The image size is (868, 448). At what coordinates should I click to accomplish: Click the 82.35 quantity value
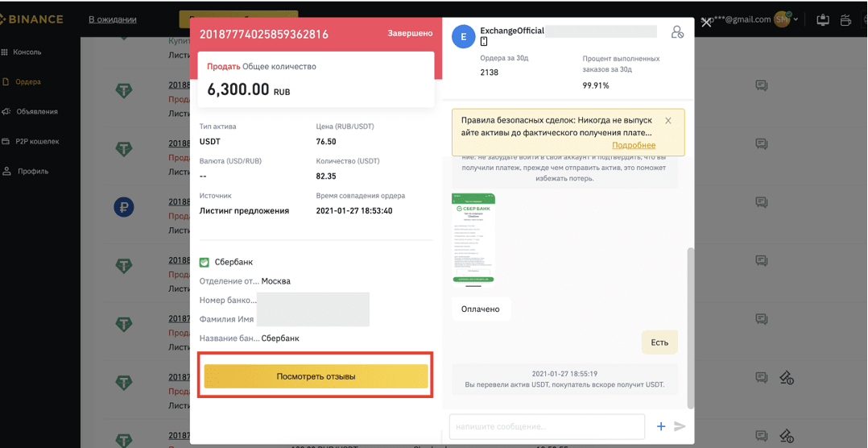coord(326,176)
